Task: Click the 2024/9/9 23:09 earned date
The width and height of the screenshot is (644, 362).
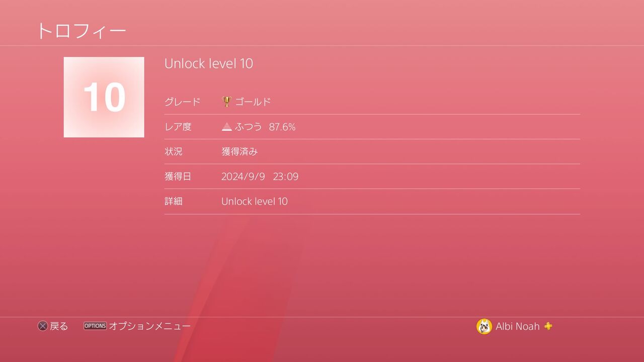Action: pyautogui.click(x=260, y=176)
